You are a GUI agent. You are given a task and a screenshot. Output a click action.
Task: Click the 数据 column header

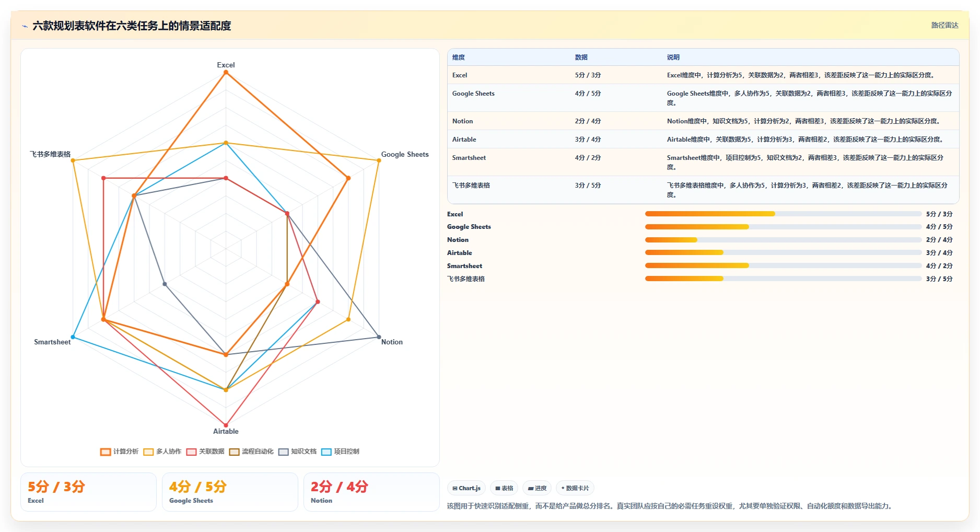click(x=581, y=57)
